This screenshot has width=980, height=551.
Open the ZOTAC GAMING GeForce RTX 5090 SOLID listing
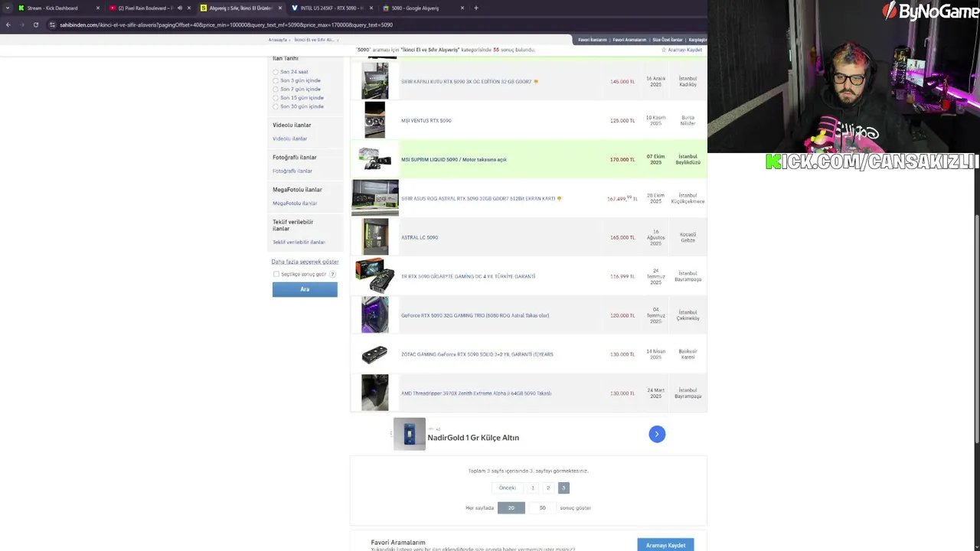477,354
